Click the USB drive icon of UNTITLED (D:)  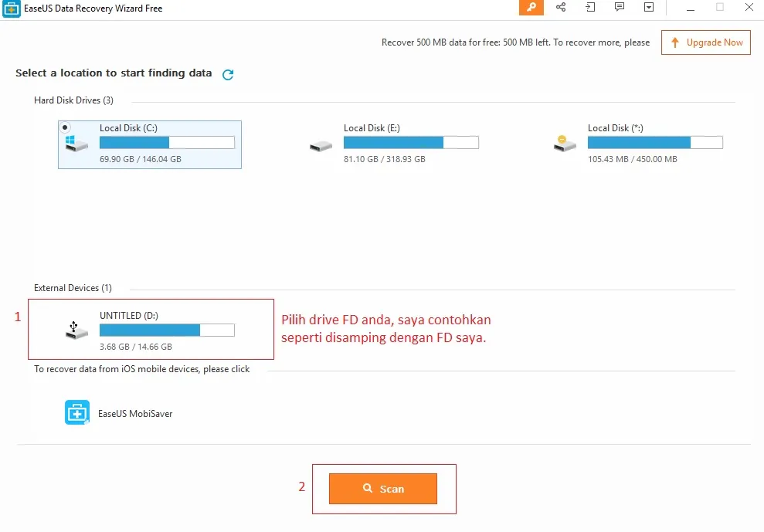click(75, 329)
